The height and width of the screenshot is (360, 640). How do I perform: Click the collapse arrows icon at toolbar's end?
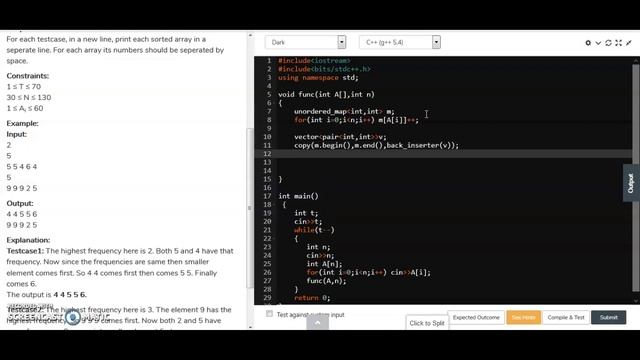click(x=629, y=42)
